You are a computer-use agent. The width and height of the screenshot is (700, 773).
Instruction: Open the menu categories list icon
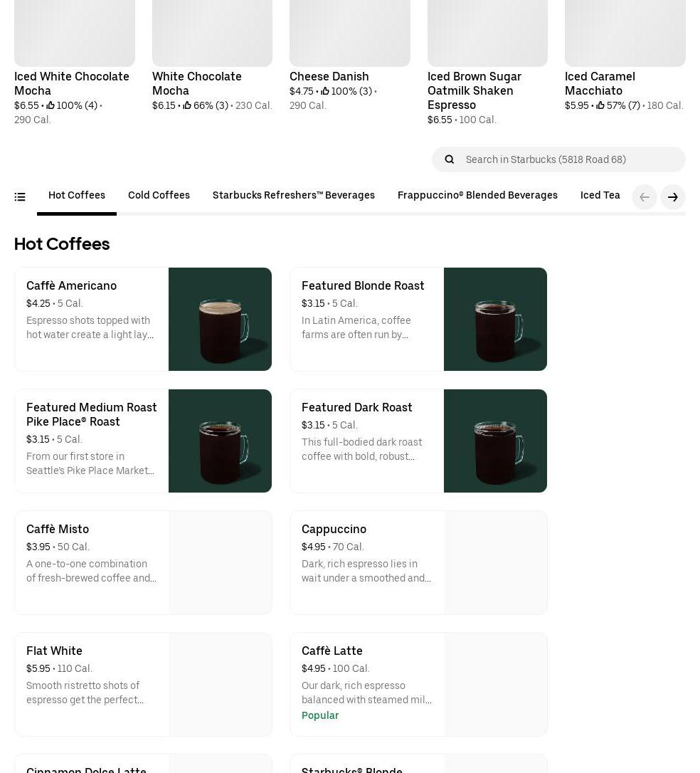point(20,197)
